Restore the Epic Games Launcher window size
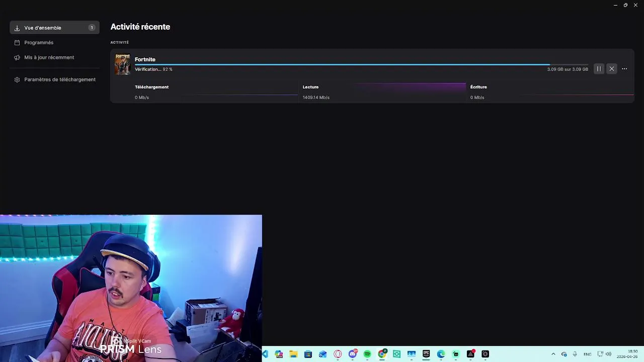The image size is (644, 362). [625, 5]
